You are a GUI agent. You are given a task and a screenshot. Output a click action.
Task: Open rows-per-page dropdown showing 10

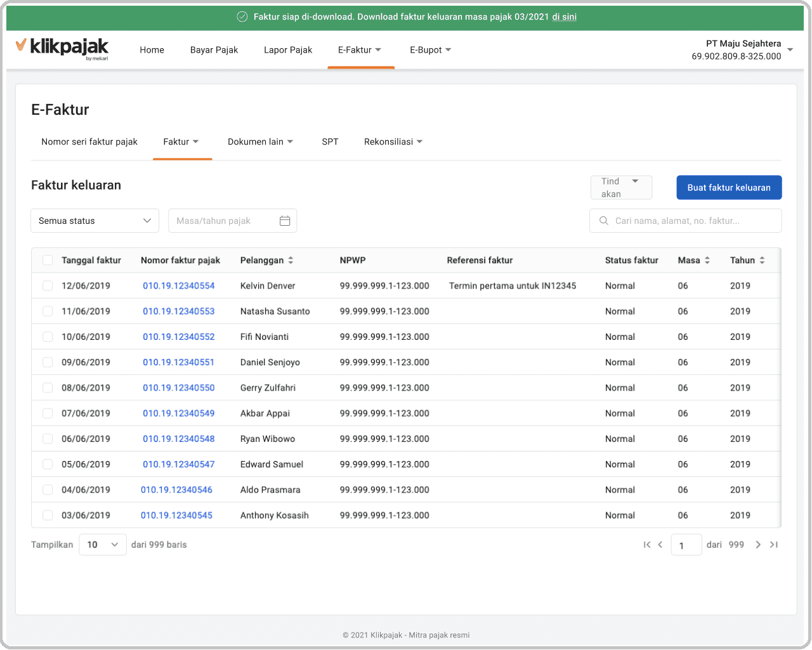[102, 544]
